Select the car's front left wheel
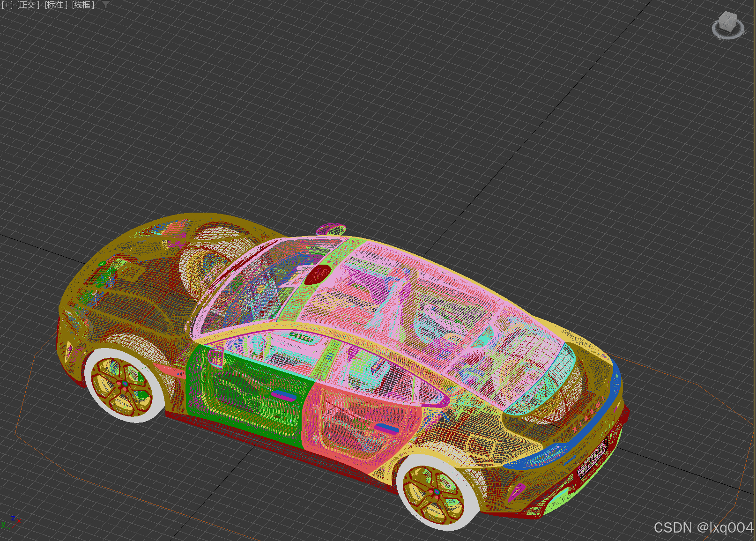756x541 pixels. (x=124, y=385)
